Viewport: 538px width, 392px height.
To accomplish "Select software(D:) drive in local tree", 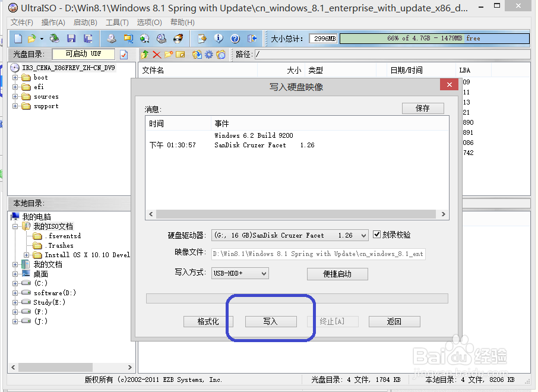I will 55,293.
